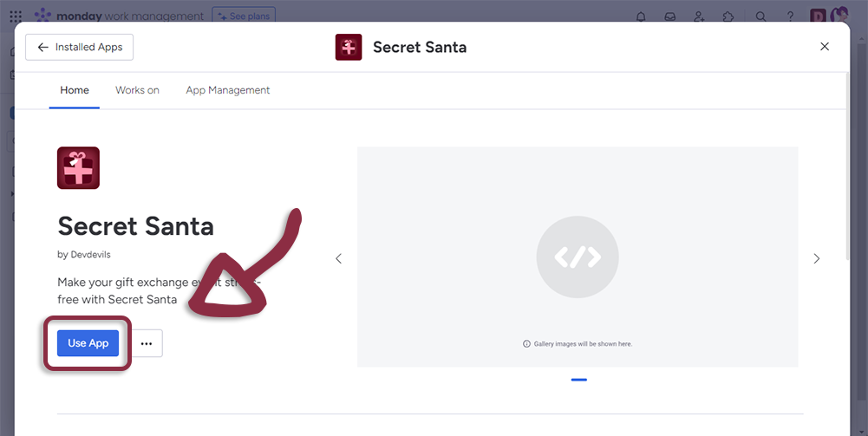Open the inbox tray icon
The width and height of the screenshot is (868, 436).
coord(670,16)
